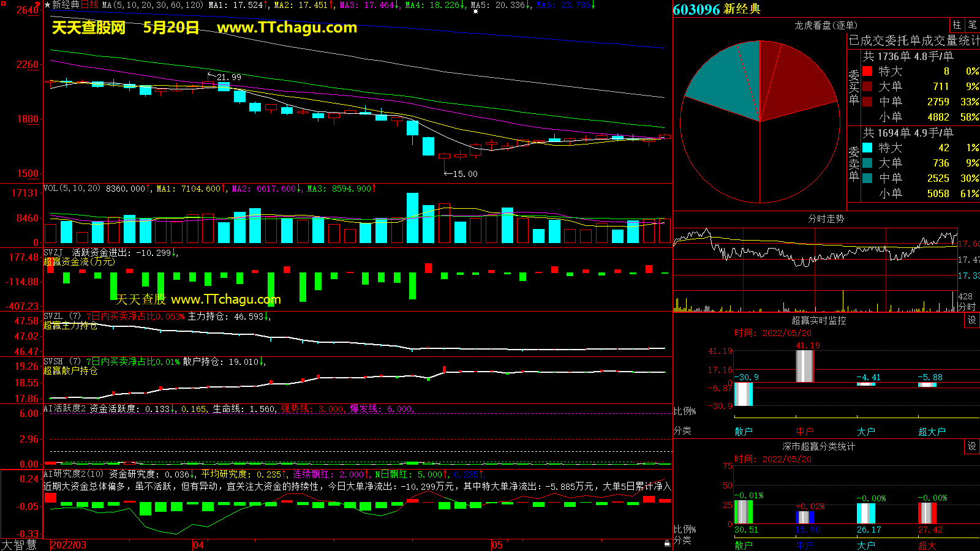Click the white marker under MA5 label
The width and height of the screenshot is (980, 551).
tap(475, 12)
